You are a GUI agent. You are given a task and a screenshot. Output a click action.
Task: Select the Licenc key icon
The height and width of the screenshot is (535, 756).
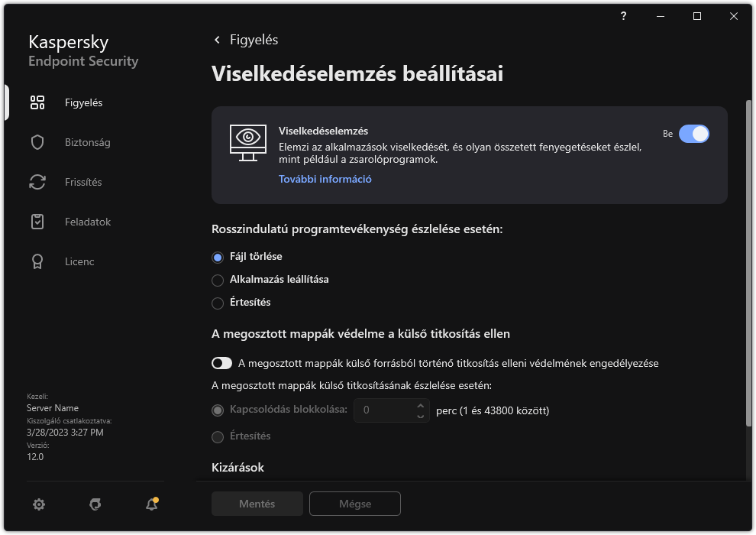[37, 261]
